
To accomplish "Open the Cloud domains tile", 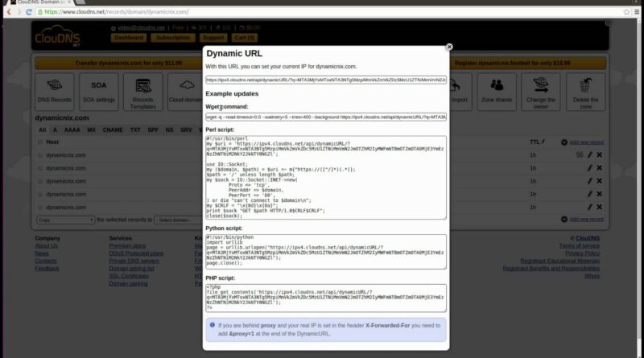I will (185, 92).
